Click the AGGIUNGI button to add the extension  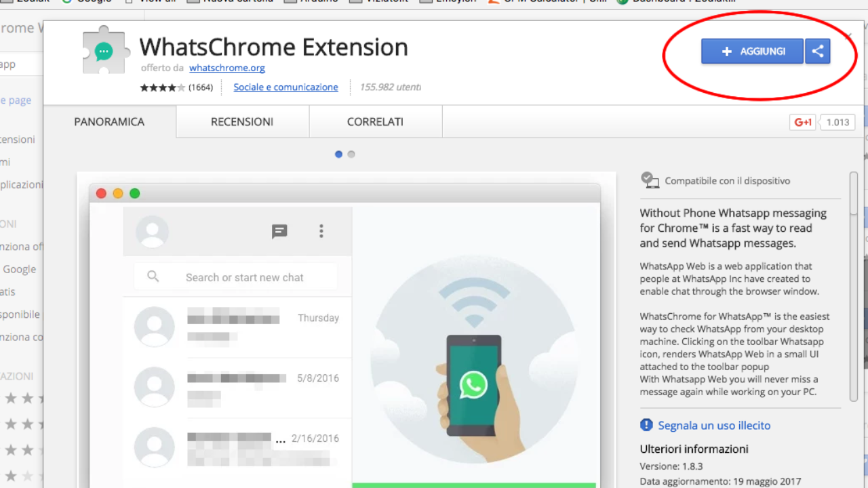point(753,52)
